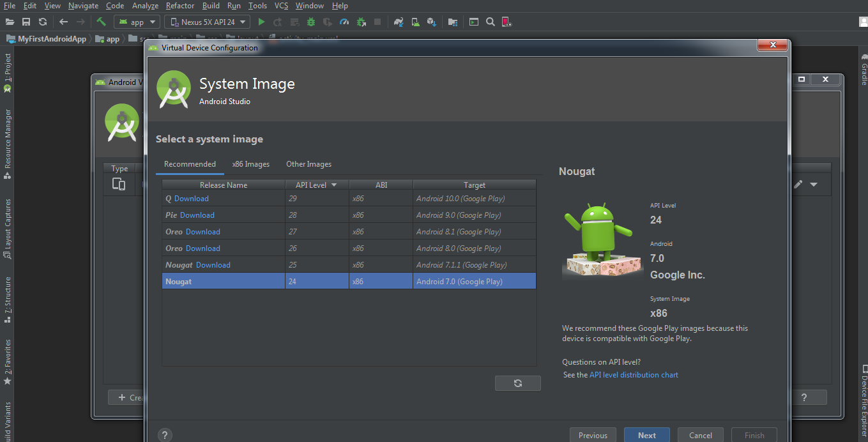This screenshot has height=442, width=868.
Task: Select the Nougat API 24 row
Action: click(349, 281)
